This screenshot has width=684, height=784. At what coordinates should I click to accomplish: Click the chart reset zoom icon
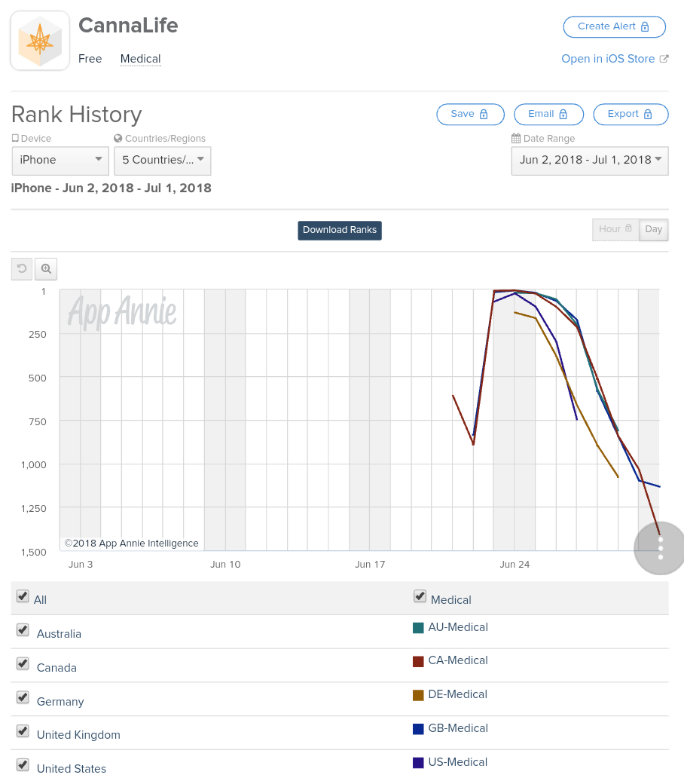[x=22, y=268]
